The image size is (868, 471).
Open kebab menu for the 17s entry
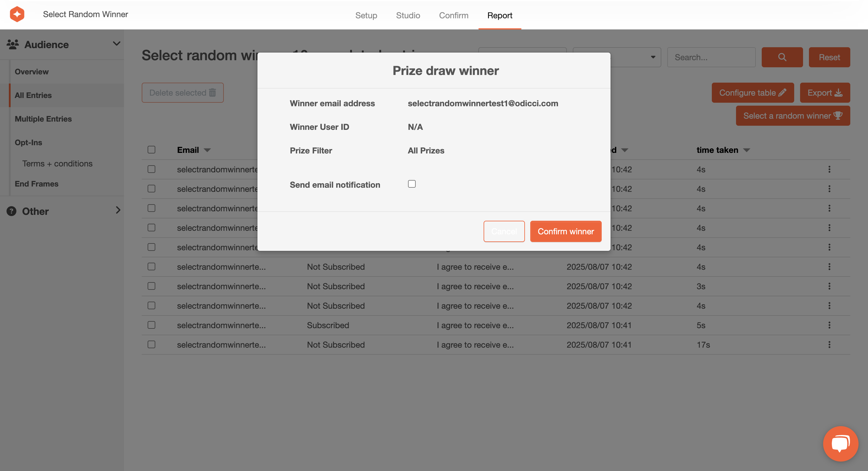(829, 345)
